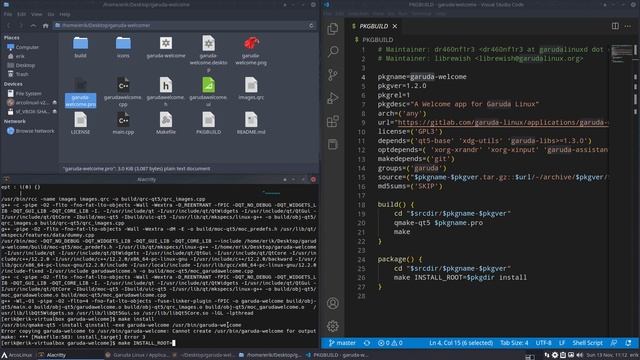Open the errors and warnings status item

click(390, 343)
